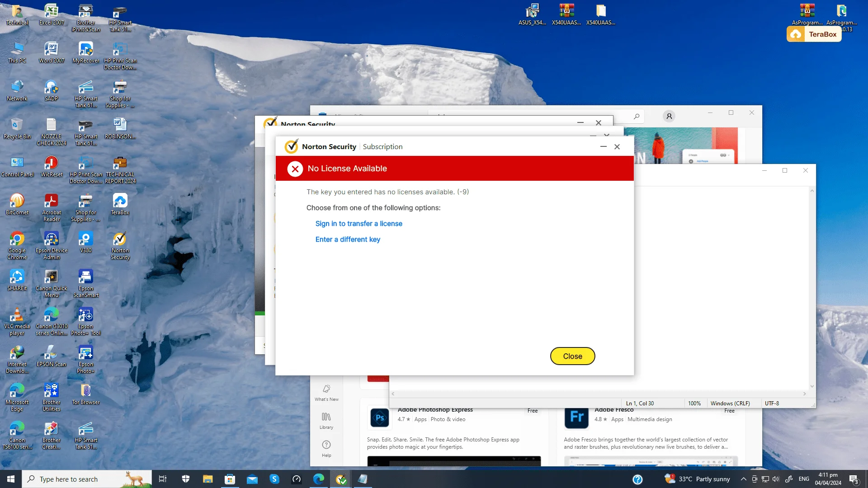
Task: Click the Windows Start button
Action: (x=11, y=479)
